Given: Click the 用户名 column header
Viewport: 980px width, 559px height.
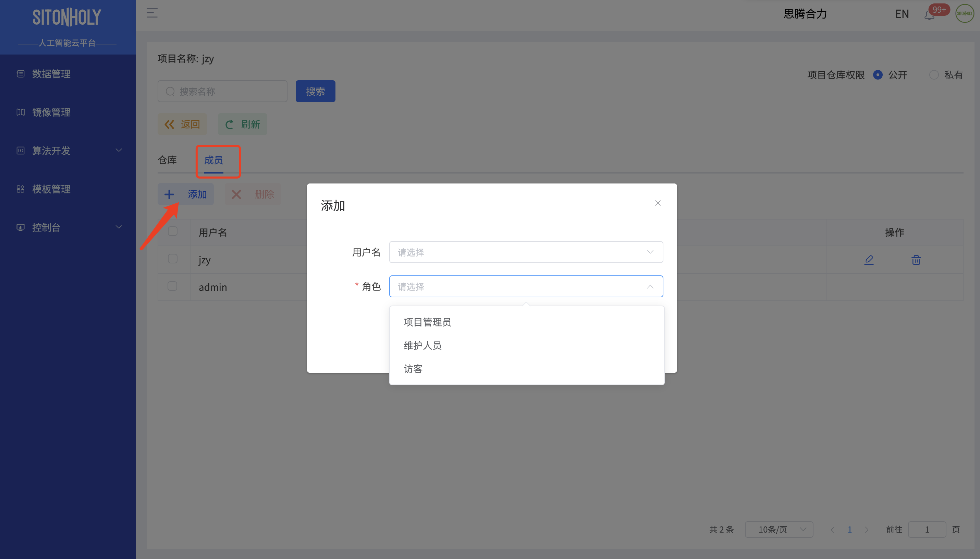Looking at the screenshot, I should pos(213,232).
